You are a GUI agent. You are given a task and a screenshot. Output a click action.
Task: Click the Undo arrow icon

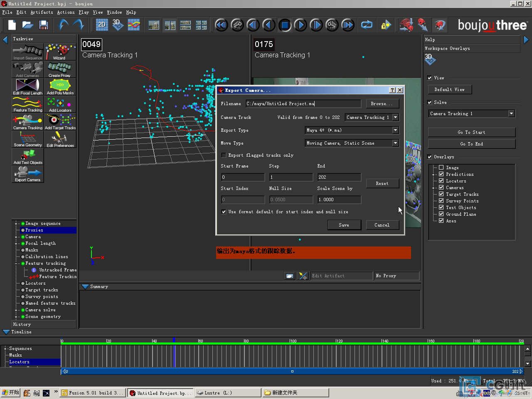63,25
